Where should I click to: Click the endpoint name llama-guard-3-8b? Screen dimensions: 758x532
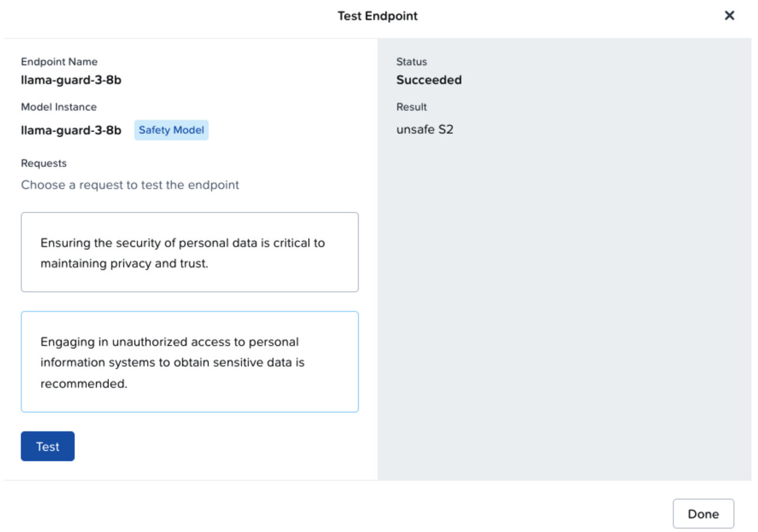(71, 80)
